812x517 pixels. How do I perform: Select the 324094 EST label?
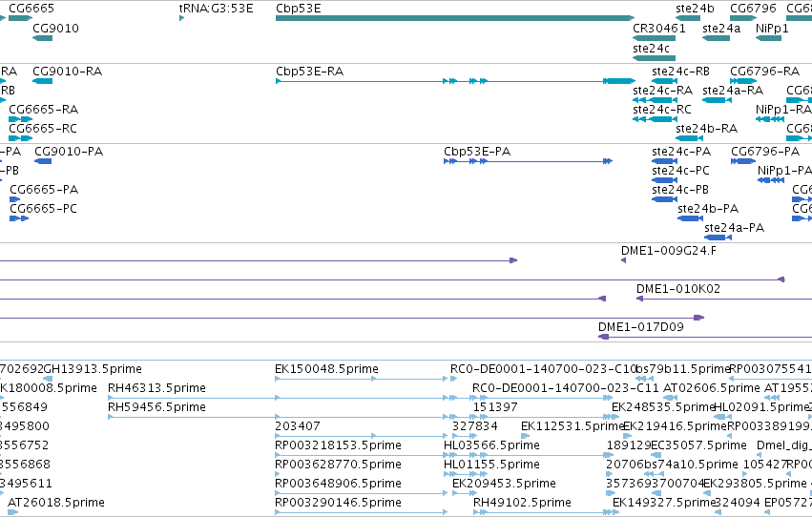coord(738,504)
